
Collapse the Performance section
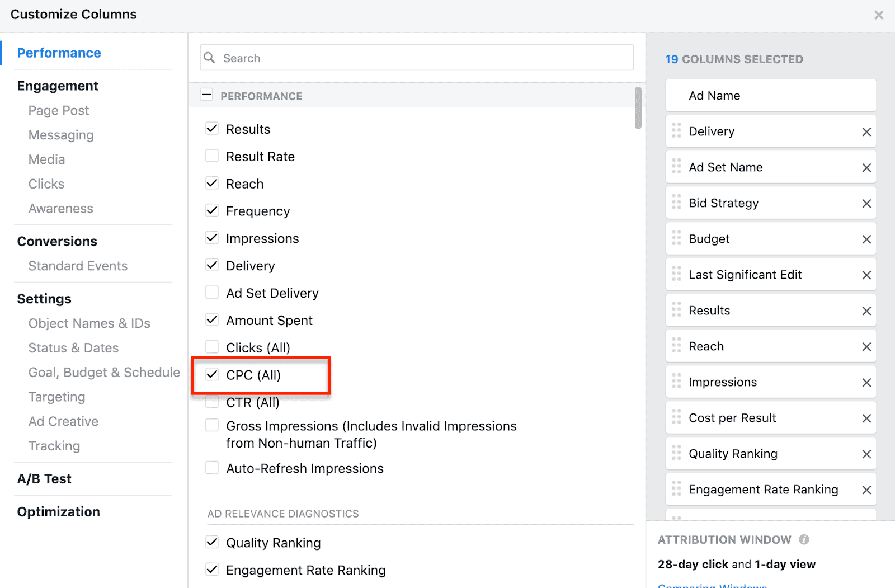(x=206, y=95)
